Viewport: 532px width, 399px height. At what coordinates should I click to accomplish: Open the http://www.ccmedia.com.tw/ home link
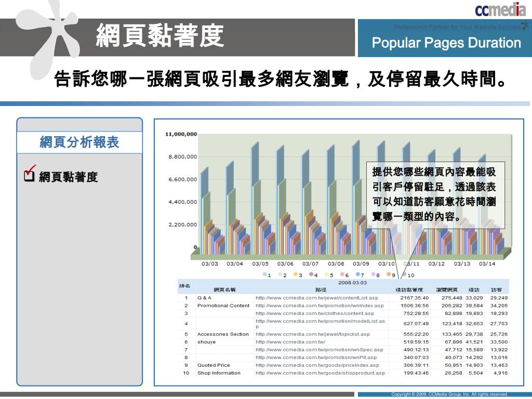[x=290, y=342]
